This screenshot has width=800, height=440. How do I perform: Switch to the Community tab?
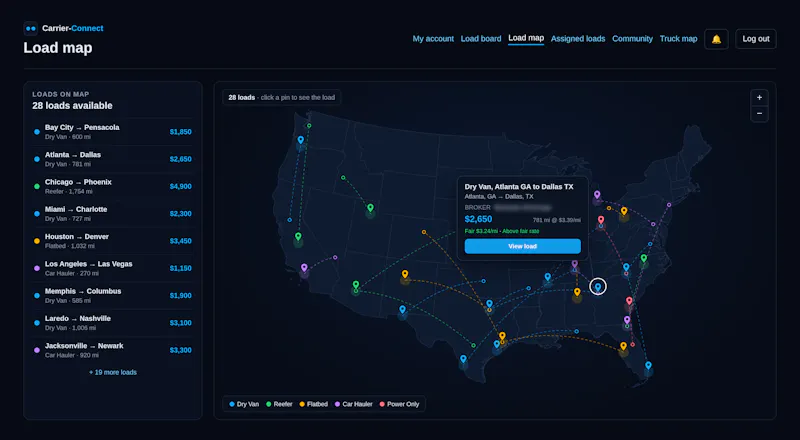(633, 39)
